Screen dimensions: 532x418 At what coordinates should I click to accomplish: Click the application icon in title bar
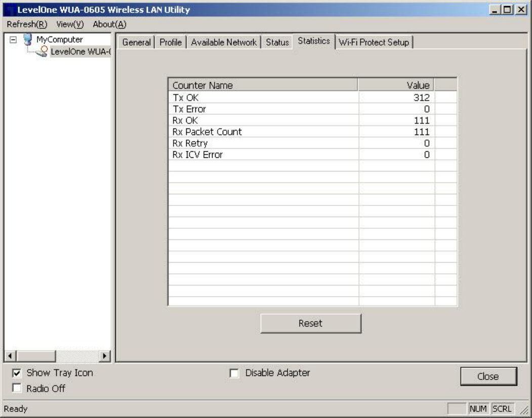pos(9,10)
